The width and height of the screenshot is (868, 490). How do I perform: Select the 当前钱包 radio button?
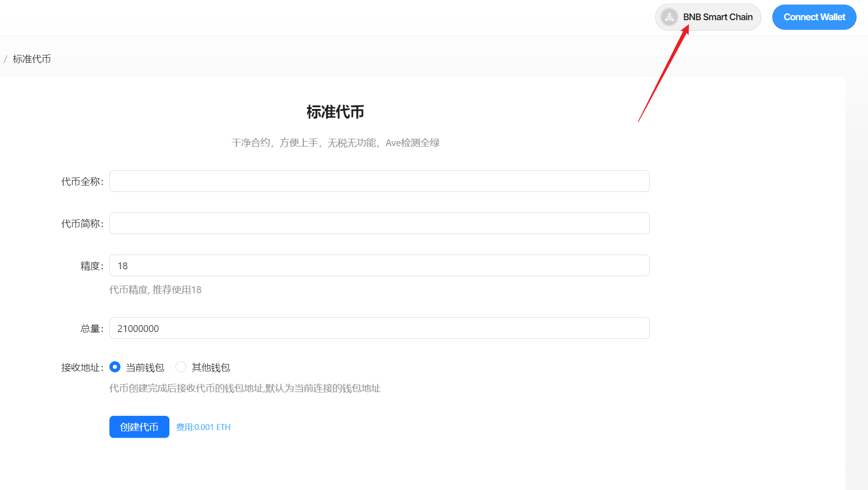click(x=115, y=367)
